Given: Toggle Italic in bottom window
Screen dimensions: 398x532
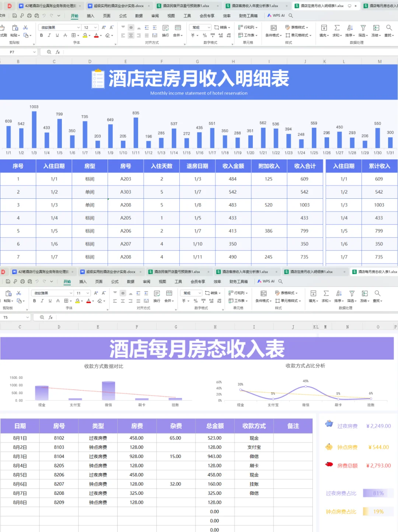Looking at the screenshot, I should pyautogui.click(x=42, y=301).
